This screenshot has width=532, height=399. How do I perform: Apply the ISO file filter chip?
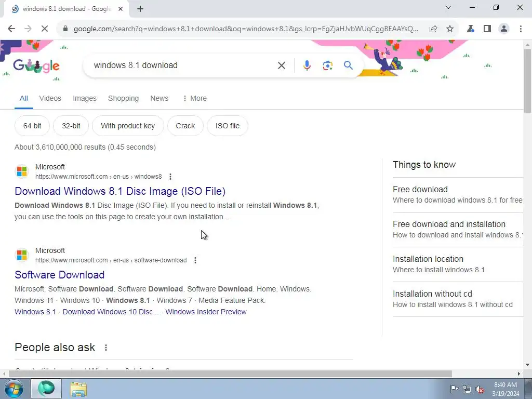228,126
